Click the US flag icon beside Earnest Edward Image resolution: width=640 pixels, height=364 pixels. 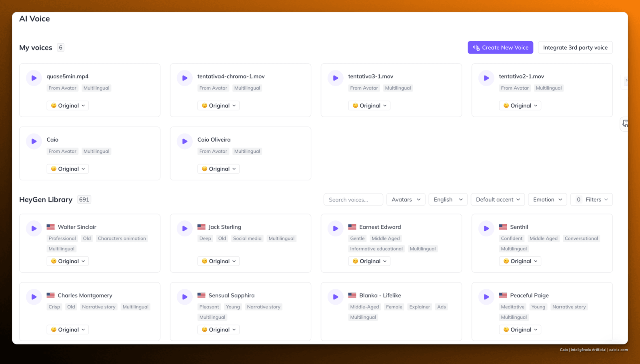(352, 227)
